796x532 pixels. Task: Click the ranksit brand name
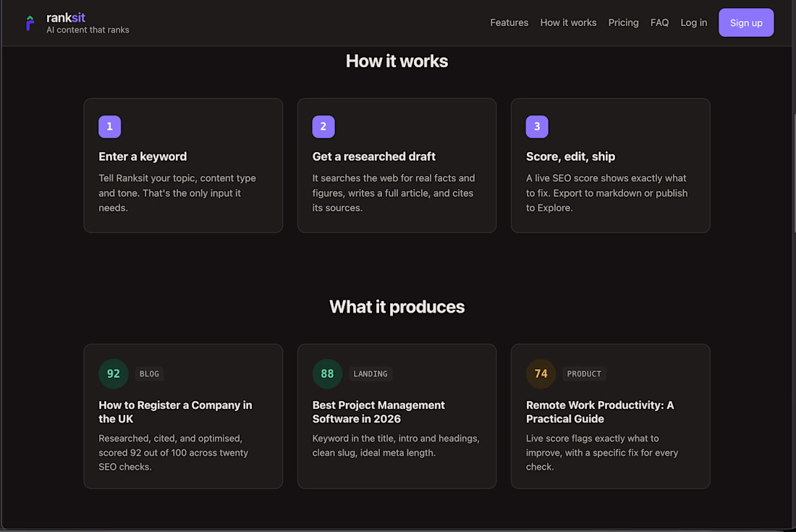(65, 18)
